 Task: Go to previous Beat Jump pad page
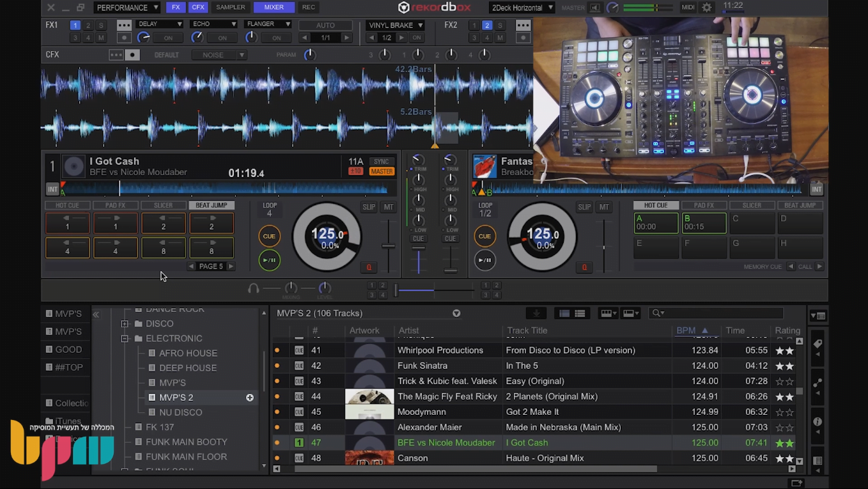pyautogui.click(x=191, y=267)
